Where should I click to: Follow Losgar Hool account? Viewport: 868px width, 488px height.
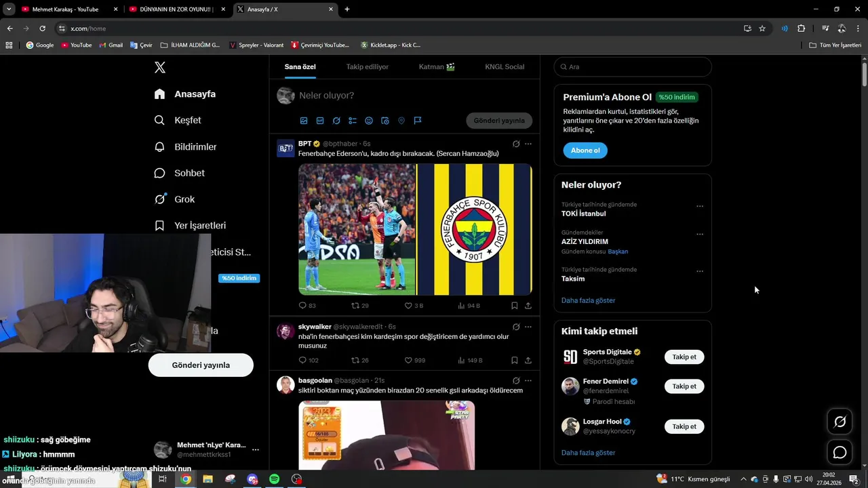[684, 426]
